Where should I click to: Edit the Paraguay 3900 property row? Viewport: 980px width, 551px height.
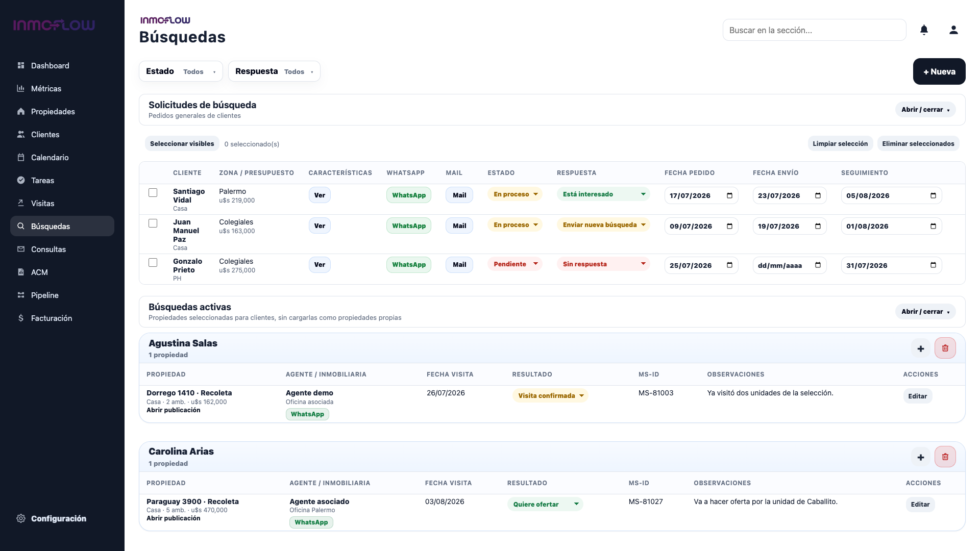coord(920,505)
